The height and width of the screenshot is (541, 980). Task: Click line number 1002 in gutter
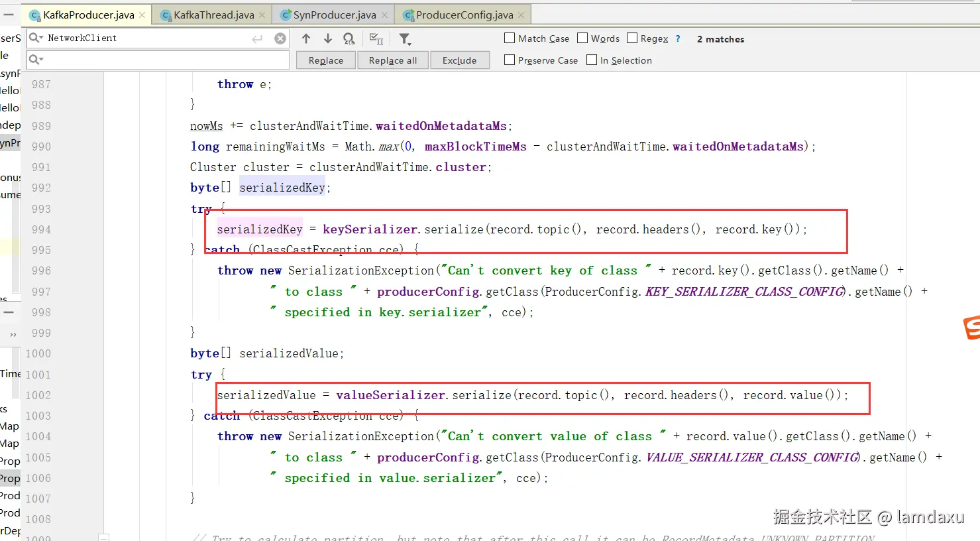(38, 395)
